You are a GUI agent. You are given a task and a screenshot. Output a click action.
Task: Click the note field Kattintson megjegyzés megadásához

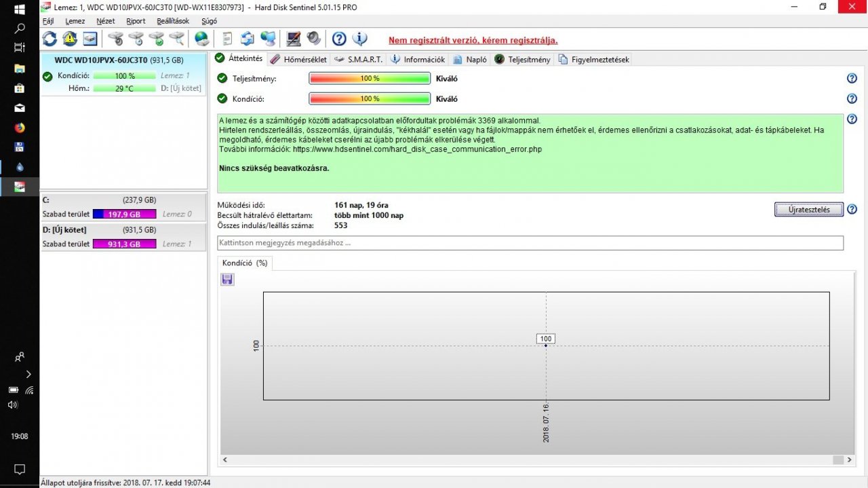[x=530, y=243]
